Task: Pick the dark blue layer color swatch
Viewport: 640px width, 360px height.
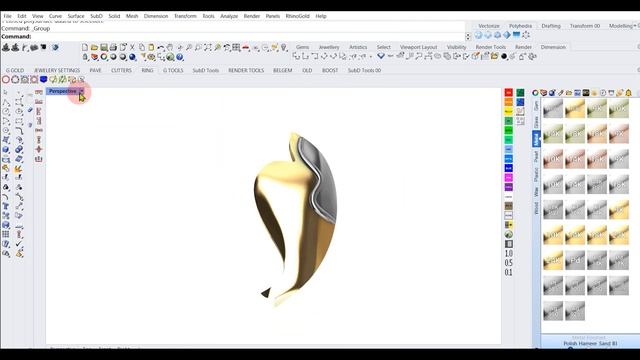Action: pos(509,168)
